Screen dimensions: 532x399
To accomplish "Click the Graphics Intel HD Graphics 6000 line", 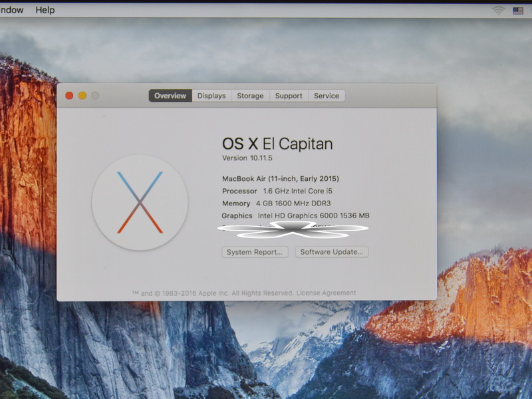I will pos(295,215).
